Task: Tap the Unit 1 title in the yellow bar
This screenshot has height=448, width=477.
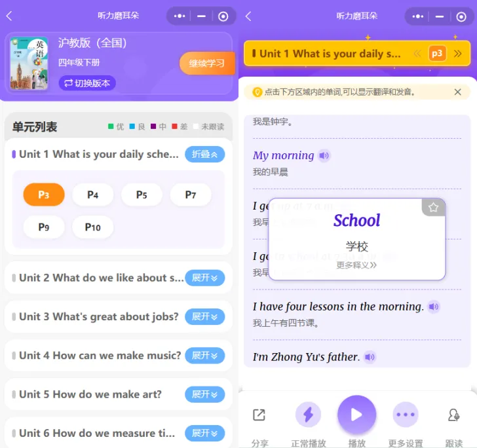Action: pyautogui.click(x=330, y=54)
